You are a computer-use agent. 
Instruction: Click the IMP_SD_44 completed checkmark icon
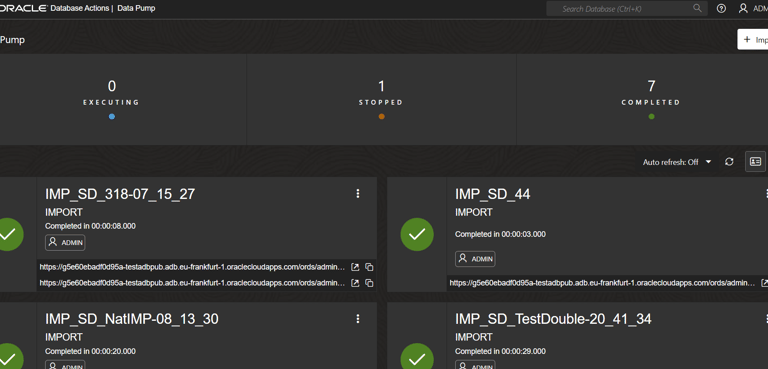pyautogui.click(x=417, y=234)
